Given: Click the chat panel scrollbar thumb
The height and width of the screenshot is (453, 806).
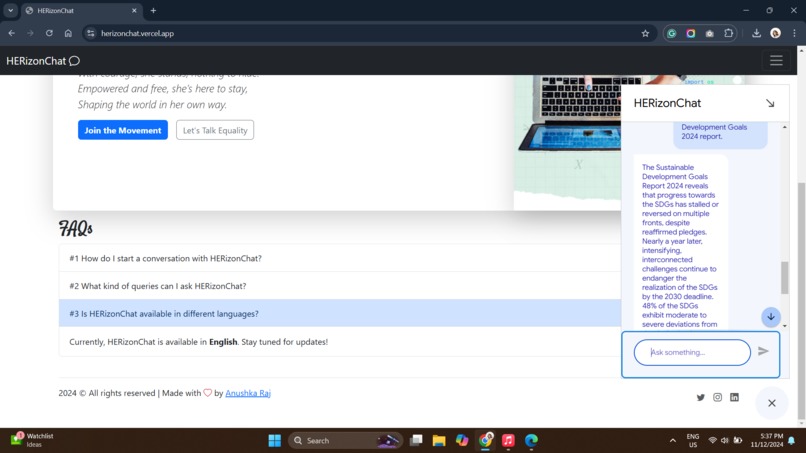Looking at the screenshot, I should [x=784, y=278].
